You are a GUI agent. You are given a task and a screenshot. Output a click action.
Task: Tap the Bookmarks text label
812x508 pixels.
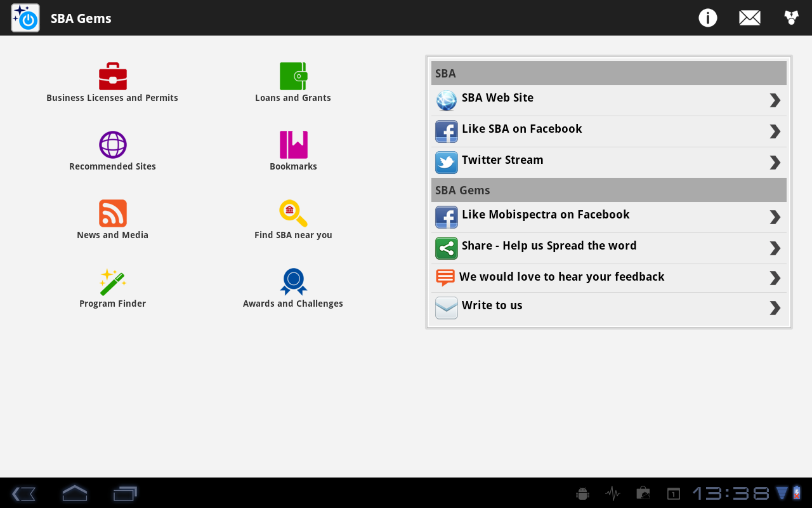(293, 166)
